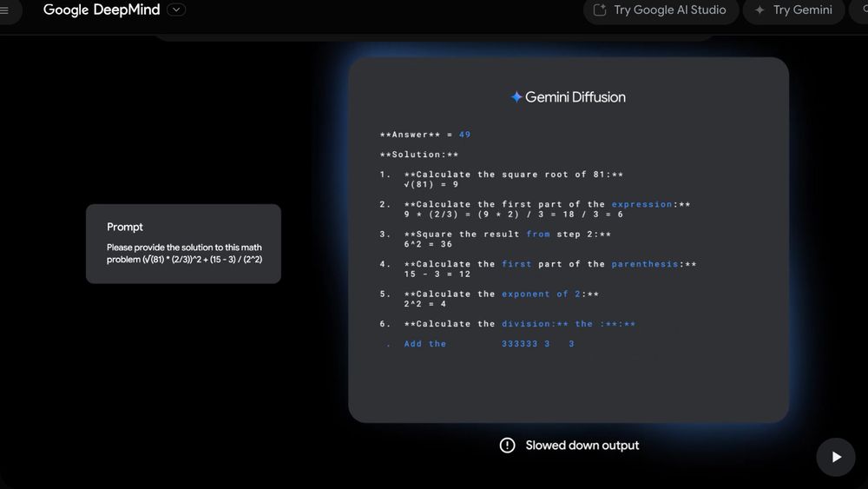Image resolution: width=868 pixels, height=489 pixels.
Task: Click the 15 - 3 = 12 line
Action: pos(437,274)
